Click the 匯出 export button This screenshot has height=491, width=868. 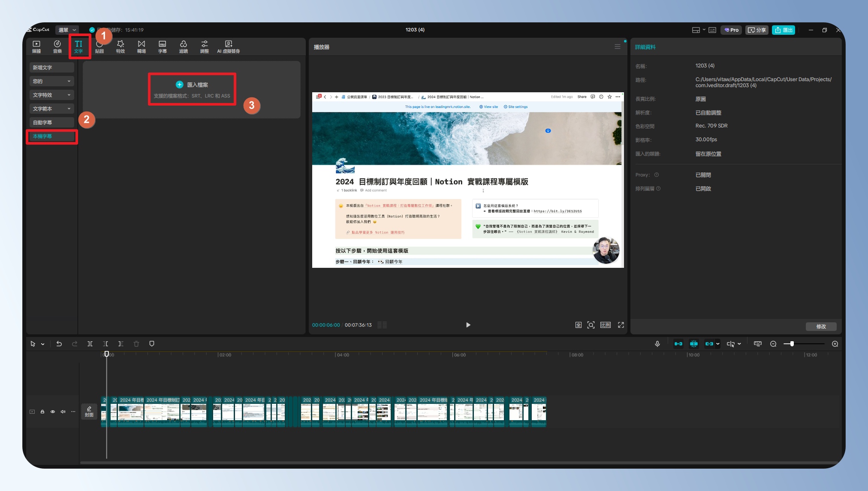[x=784, y=30]
